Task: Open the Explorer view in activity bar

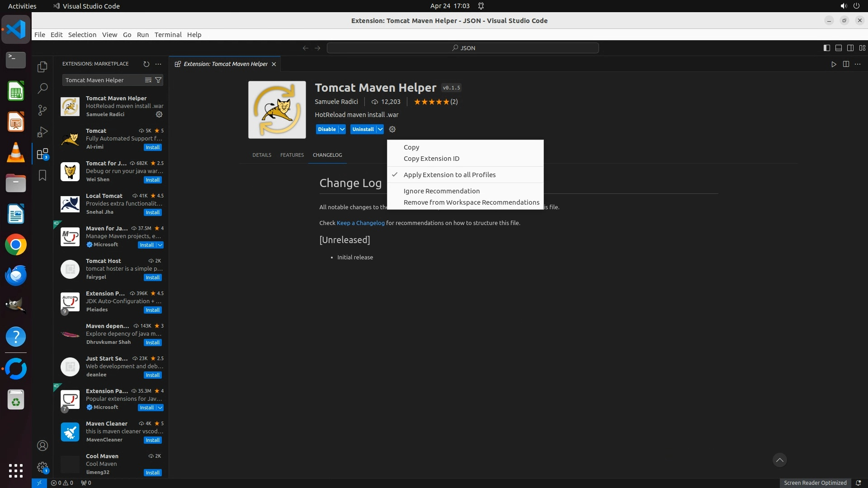Action: click(x=42, y=67)
